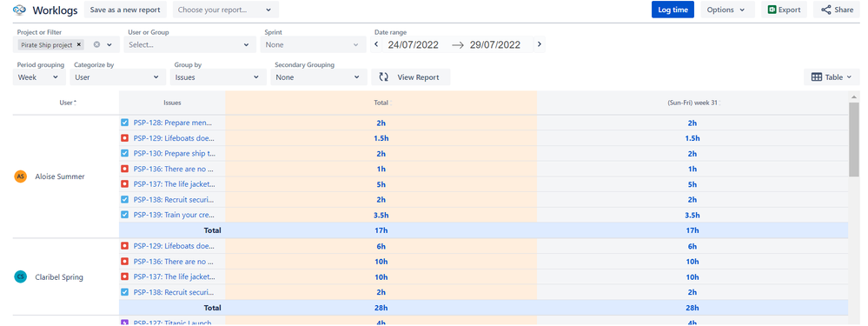Viewport: 868px width, 326px height.
Task: Open PSP-139: Train your cre... issue link
Action: click(x=174, y=215)
